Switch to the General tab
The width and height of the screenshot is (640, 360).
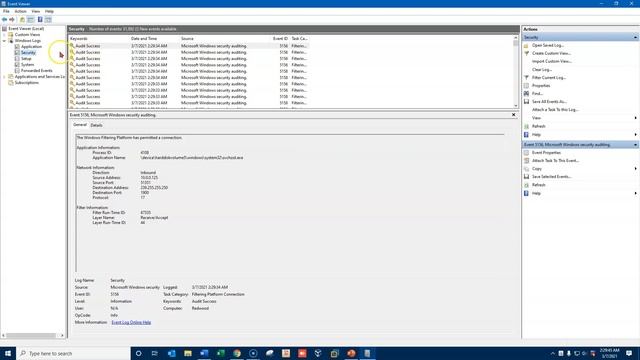coord(80,125)
